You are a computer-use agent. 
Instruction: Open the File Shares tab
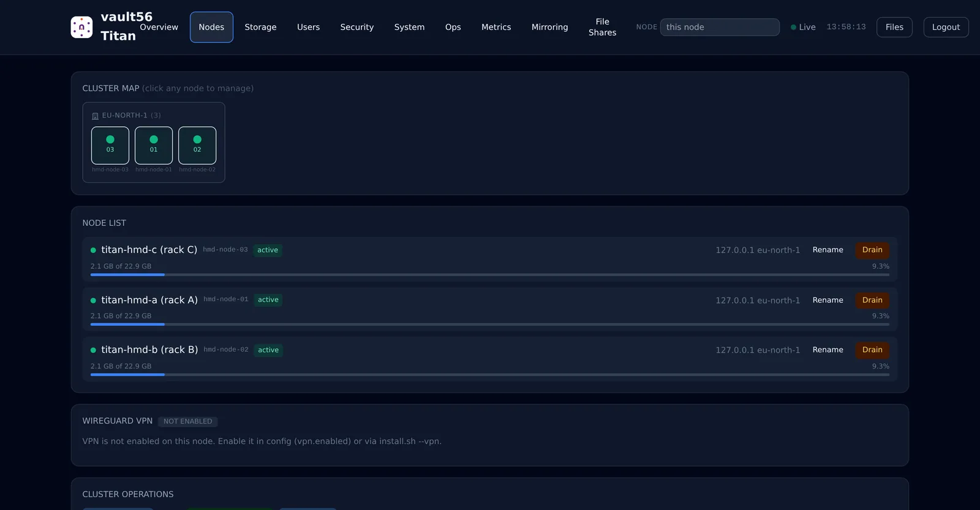603,27
